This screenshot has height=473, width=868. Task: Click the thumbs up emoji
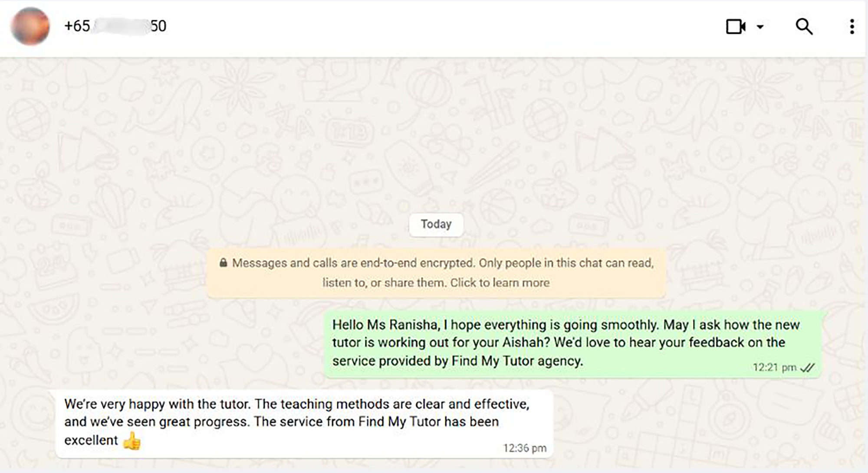coord(132,441)
